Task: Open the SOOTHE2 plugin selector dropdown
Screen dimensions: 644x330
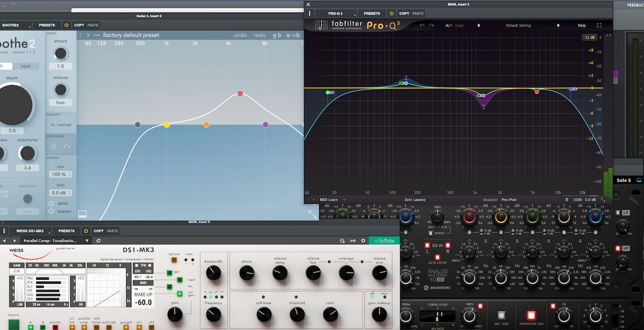Action: (x=16, y=25)
